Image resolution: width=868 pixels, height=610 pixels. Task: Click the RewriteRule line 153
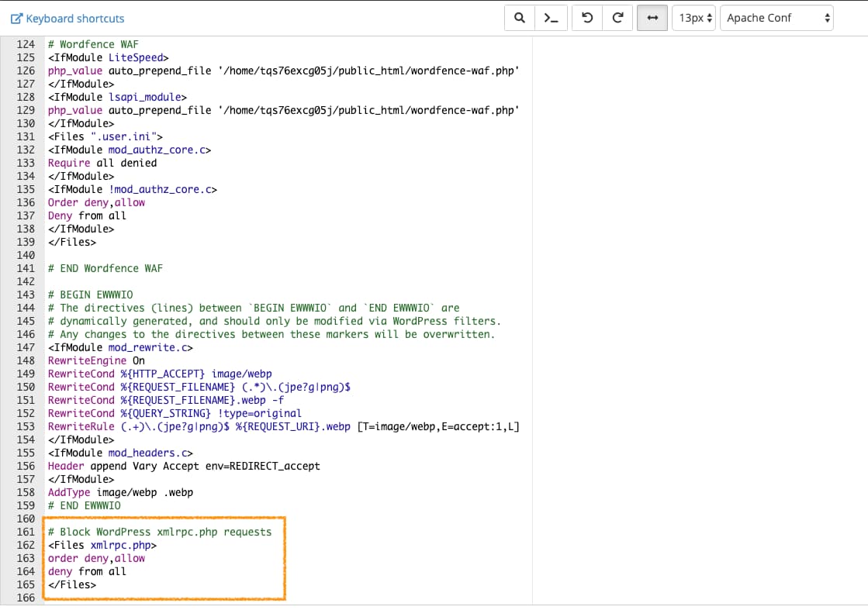tap(283, 426)
